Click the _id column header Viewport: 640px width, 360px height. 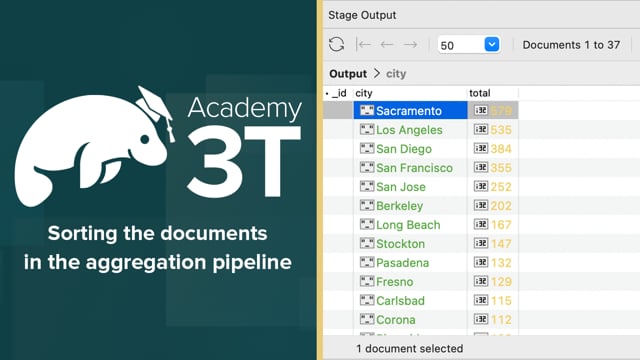click(339, 93)
